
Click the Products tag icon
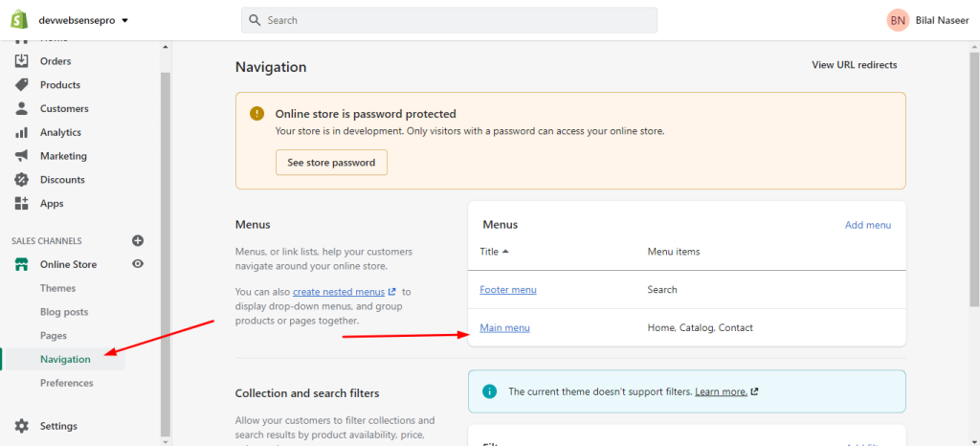click(21, 84)
